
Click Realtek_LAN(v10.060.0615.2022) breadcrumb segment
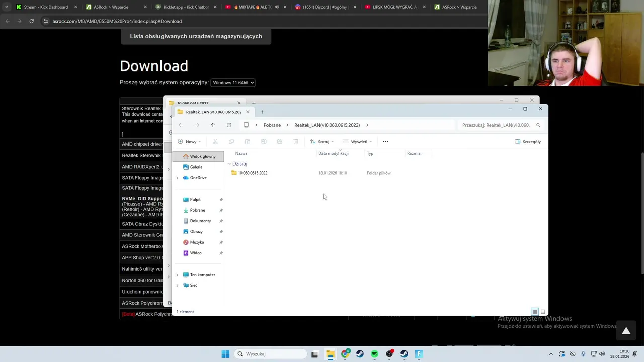[327, 125]
